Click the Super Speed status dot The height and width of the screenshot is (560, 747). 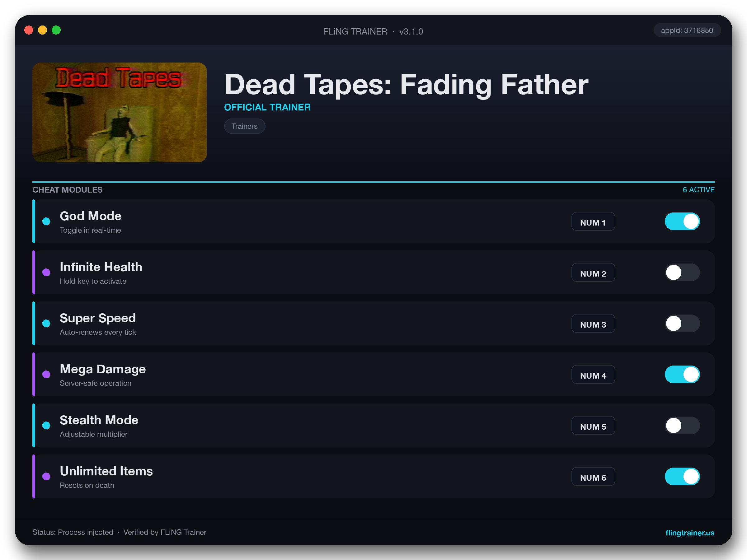pos(46,323)
